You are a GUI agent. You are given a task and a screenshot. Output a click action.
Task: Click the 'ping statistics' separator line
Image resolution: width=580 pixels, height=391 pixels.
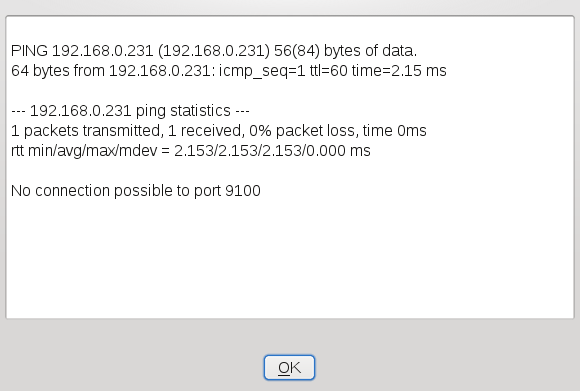point(130,111)
